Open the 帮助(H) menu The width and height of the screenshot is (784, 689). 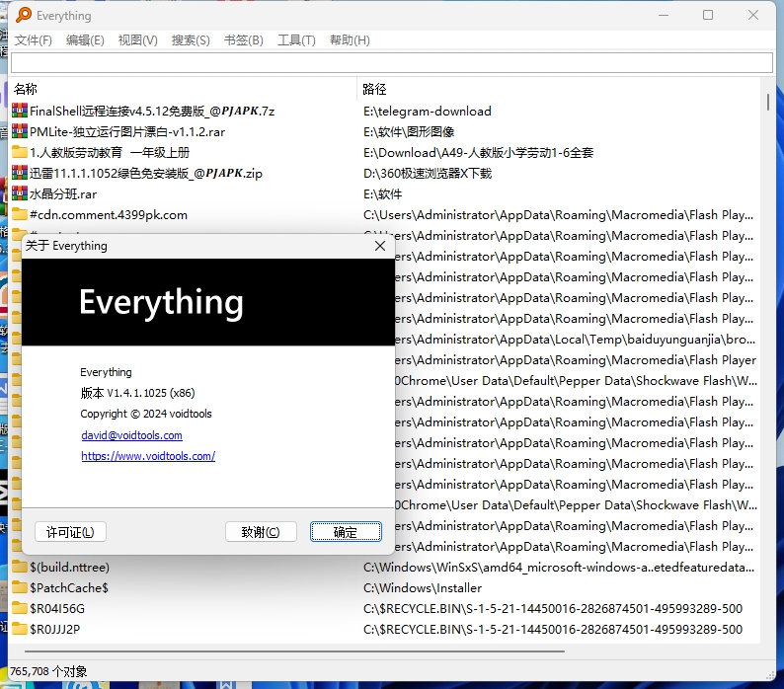[350, 40]
